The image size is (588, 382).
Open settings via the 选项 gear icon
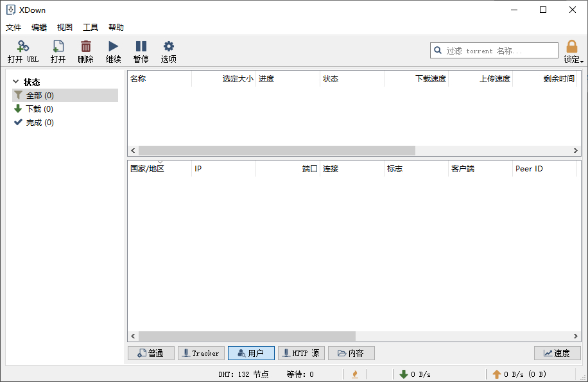tap(169, 46)
